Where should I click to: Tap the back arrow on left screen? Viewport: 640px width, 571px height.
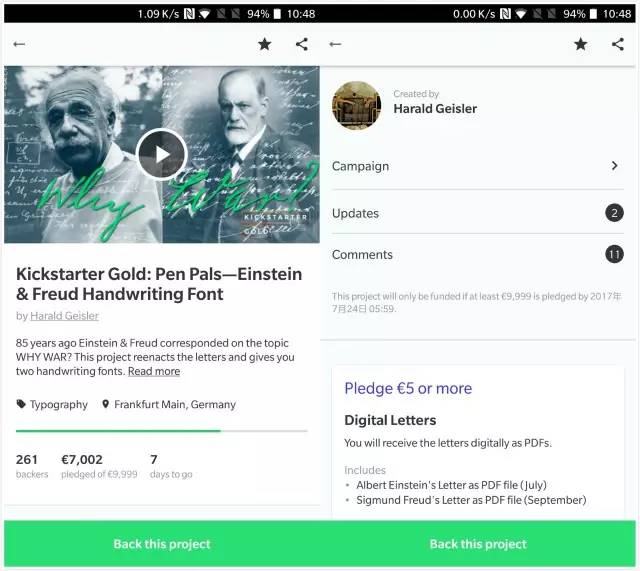(19, 44)
